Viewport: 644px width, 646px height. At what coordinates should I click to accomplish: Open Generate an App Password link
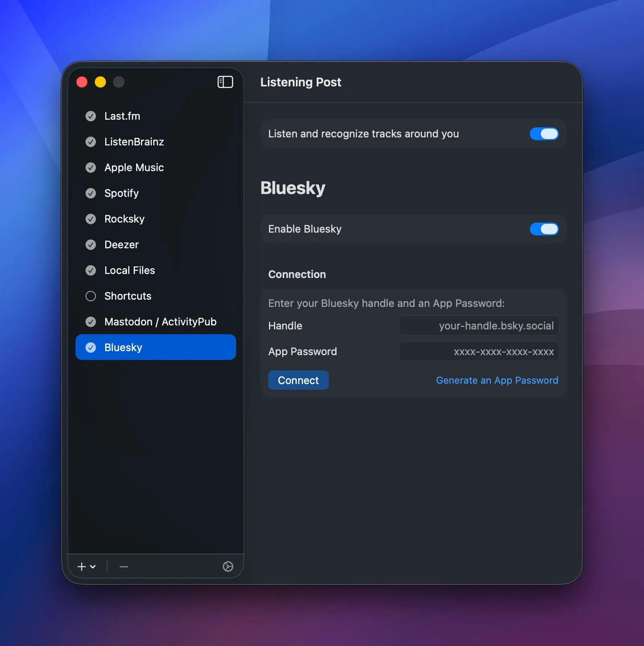coord(497,380)
